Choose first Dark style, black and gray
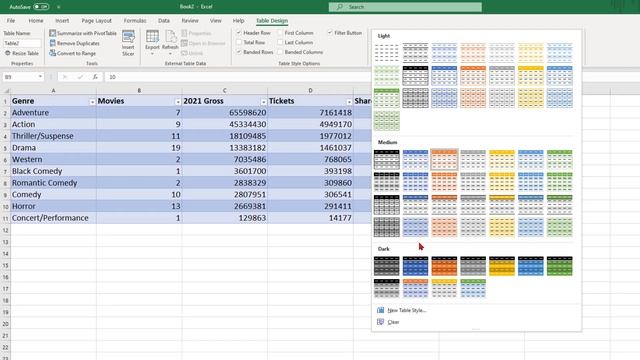Viewport: 640px width, 360px height. pyautogui.click(x=387, y=266)
